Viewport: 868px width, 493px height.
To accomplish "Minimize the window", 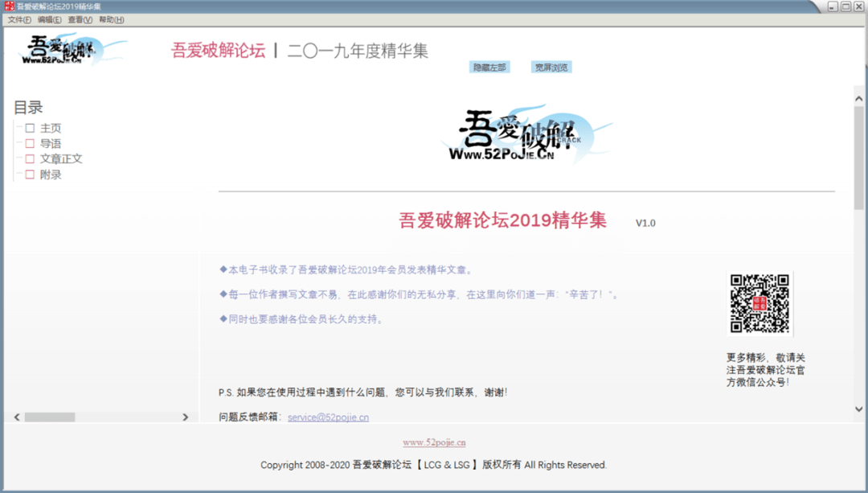I will (833, 6).
